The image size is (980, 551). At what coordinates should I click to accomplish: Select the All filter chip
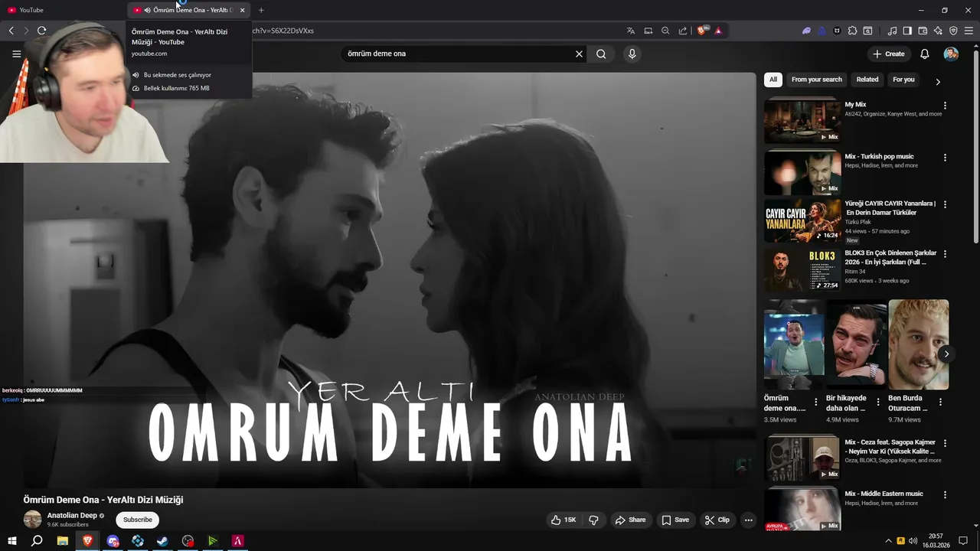pyautogui.click(x=773, y=80)
